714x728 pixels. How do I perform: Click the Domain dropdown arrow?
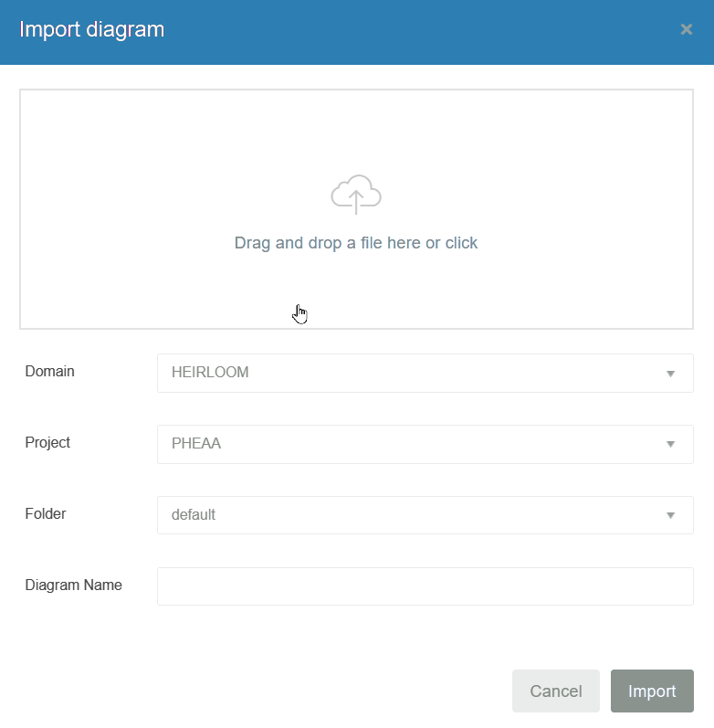coord(670,374)
